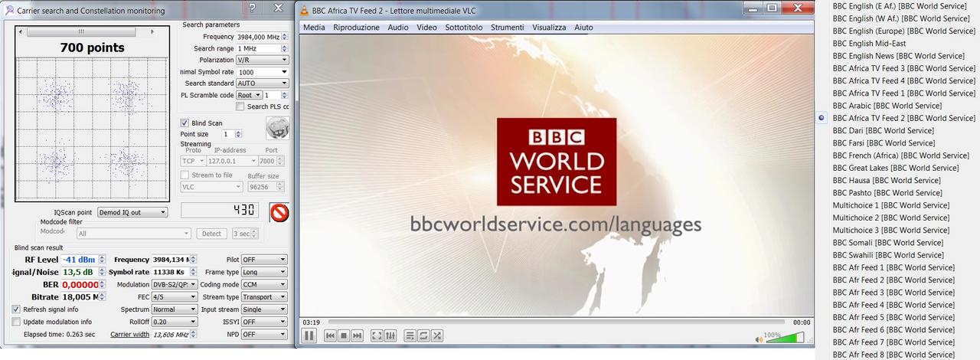The height and width of the screenshot is (360, 980).
Task: Select BBC Afr Feed 5 channel
Action: coord(893,317)
